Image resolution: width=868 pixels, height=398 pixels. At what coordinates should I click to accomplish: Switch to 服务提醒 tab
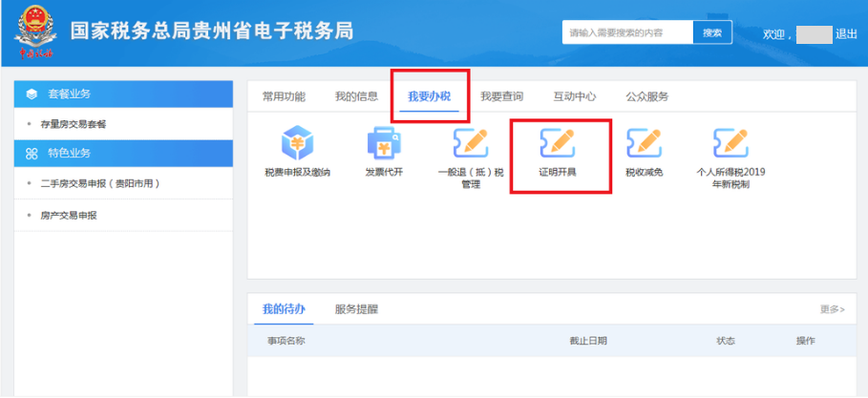(x=356, y=309)
